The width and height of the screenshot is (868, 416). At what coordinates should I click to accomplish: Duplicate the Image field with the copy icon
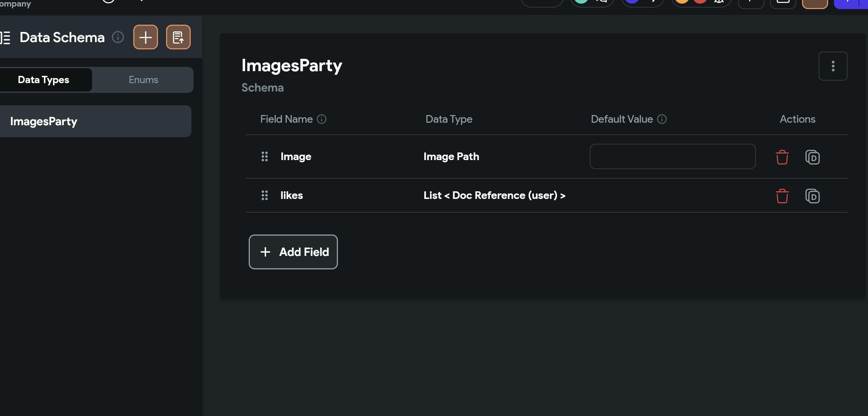[x=812, y=157]
